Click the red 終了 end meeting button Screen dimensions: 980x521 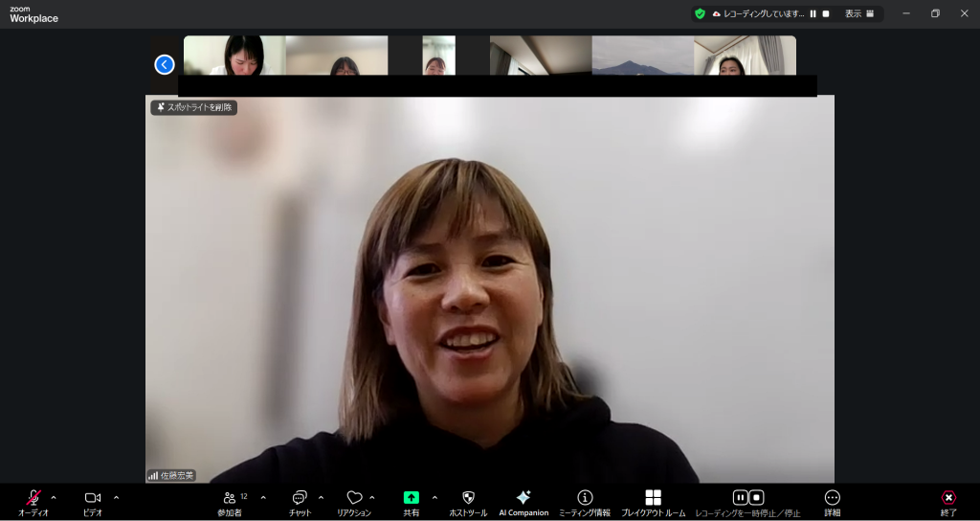tap(948, 498)
